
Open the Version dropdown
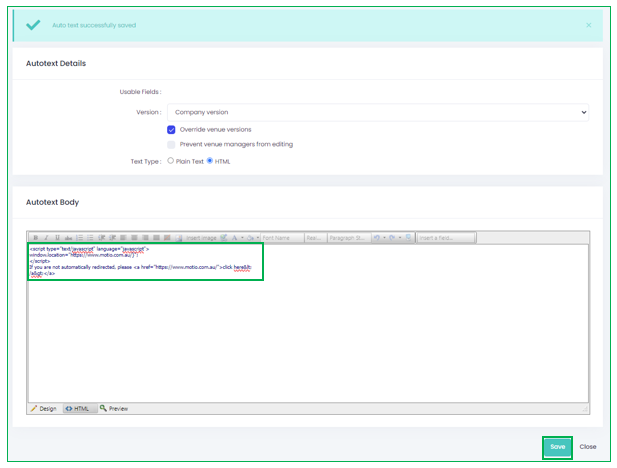click(378, 112)
